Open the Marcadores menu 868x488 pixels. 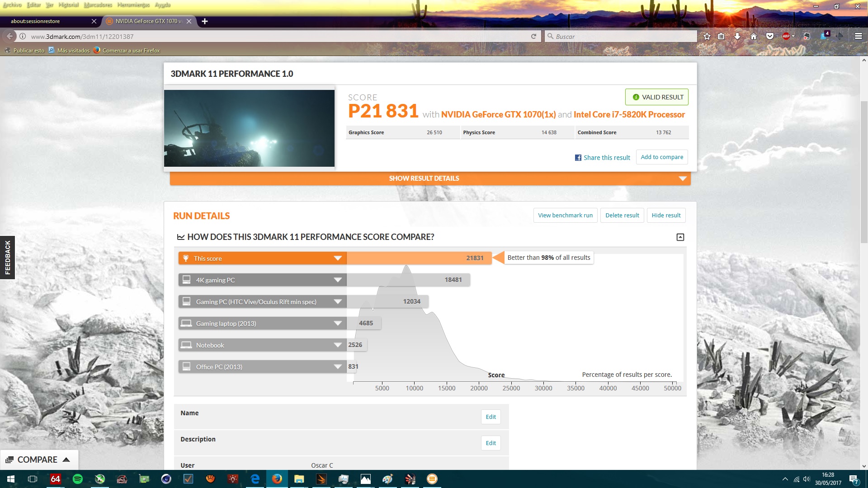coord(98,5)
